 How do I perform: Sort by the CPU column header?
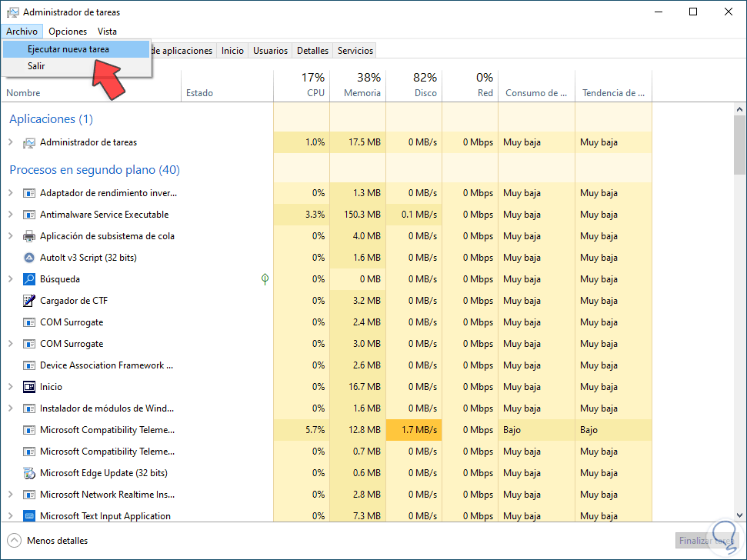tap(302, 85)
